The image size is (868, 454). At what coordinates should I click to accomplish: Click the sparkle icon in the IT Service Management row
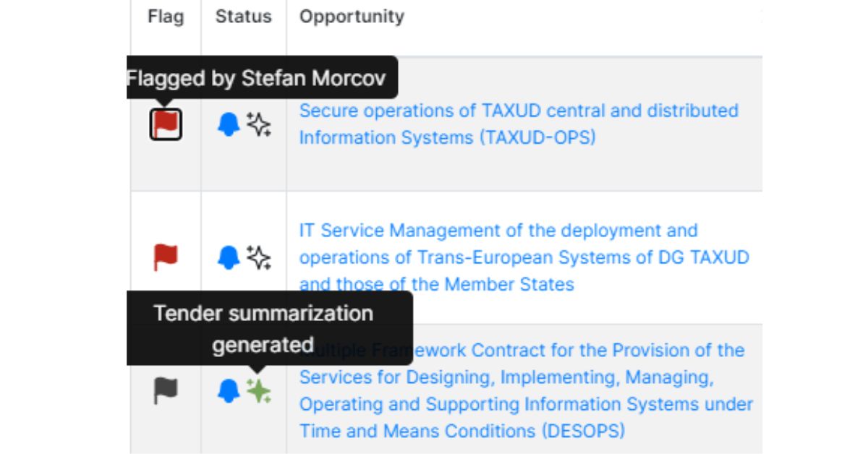click(x=258, y=257)
